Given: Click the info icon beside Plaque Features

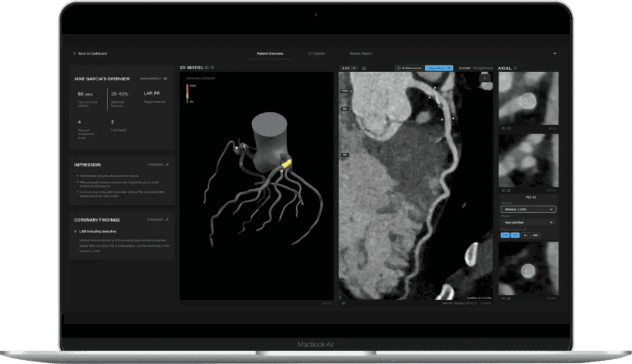Looking at the screenshot, I should pos(525,229).
